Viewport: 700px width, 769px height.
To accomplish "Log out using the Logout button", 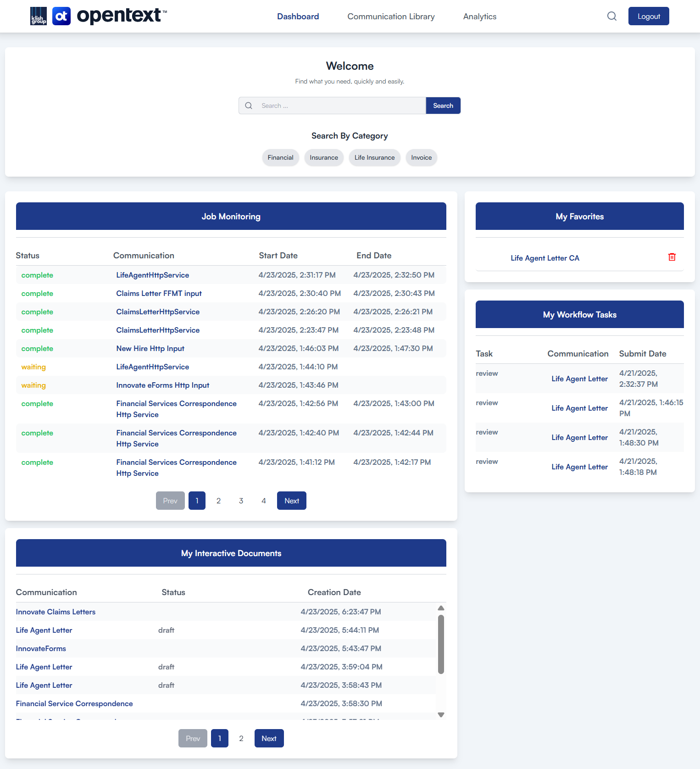I will point(649,16).
